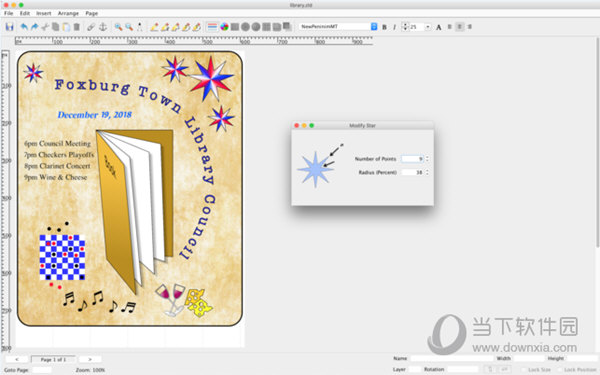Viewport: 600px width, 375px height.
Task: Click the font size stepper arrows
Action: 405,27
